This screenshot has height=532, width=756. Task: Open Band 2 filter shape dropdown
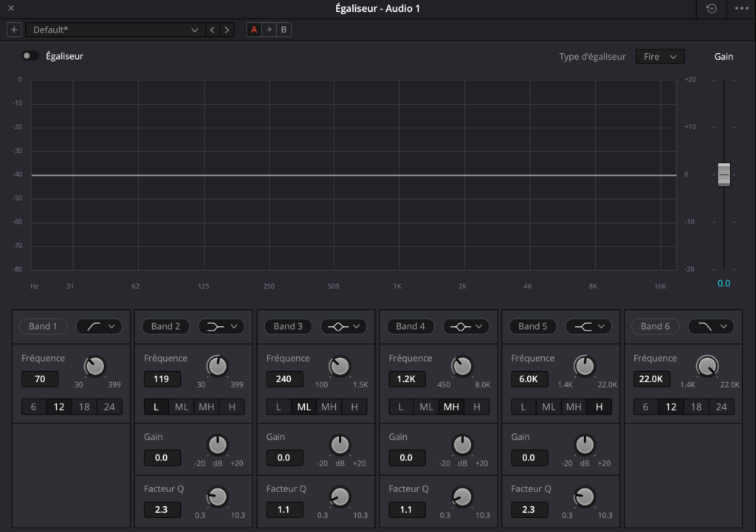221,326
